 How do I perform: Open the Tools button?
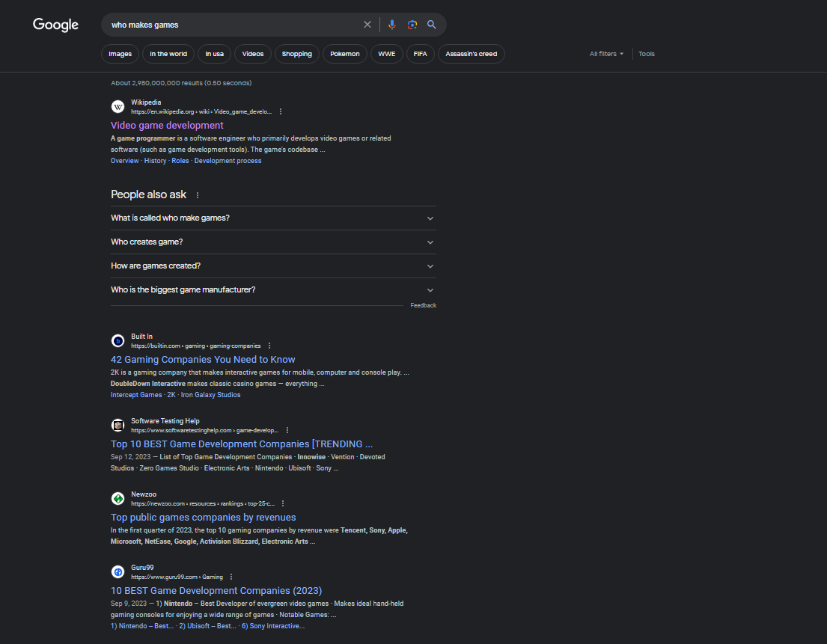click(x=647, y=54)
